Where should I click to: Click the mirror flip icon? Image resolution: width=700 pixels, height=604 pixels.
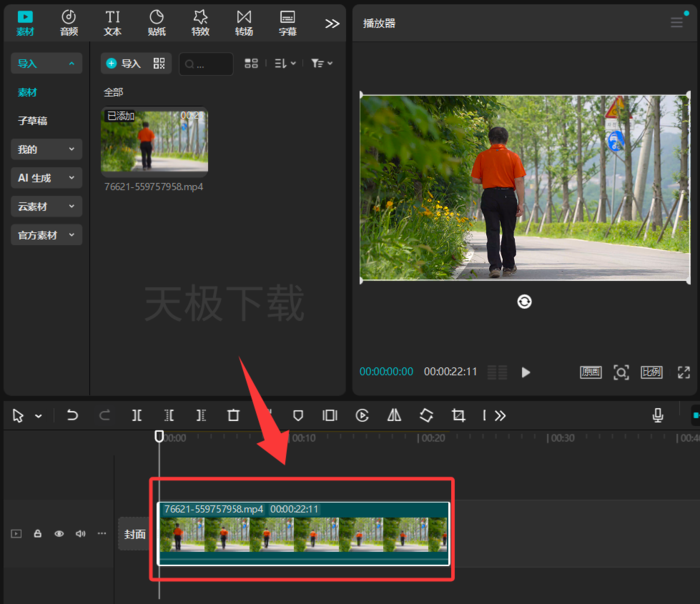tap(394, 416)
